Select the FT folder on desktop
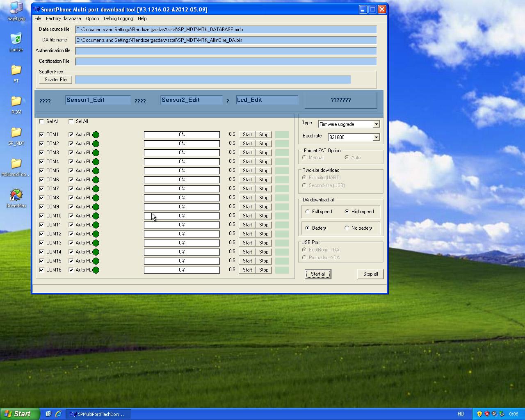Viewport: 525px width, 420px height. [16, 73]
